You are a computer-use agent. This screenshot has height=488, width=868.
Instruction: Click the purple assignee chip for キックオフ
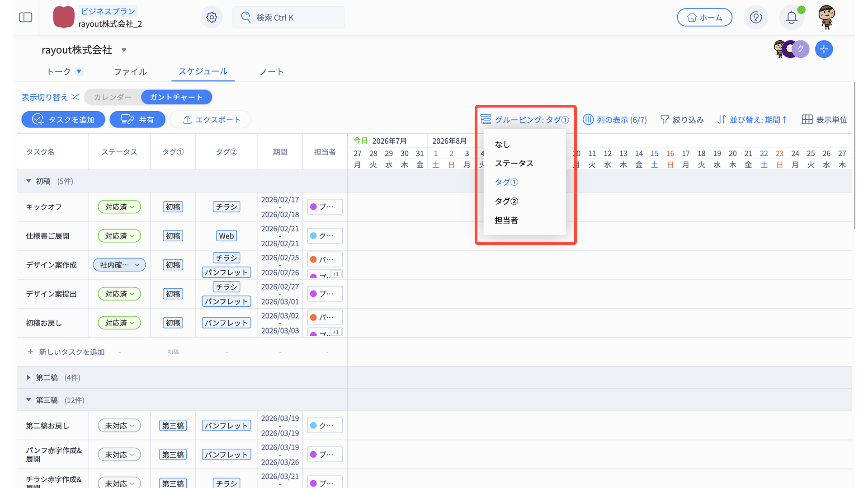click(x=325, y=207)
